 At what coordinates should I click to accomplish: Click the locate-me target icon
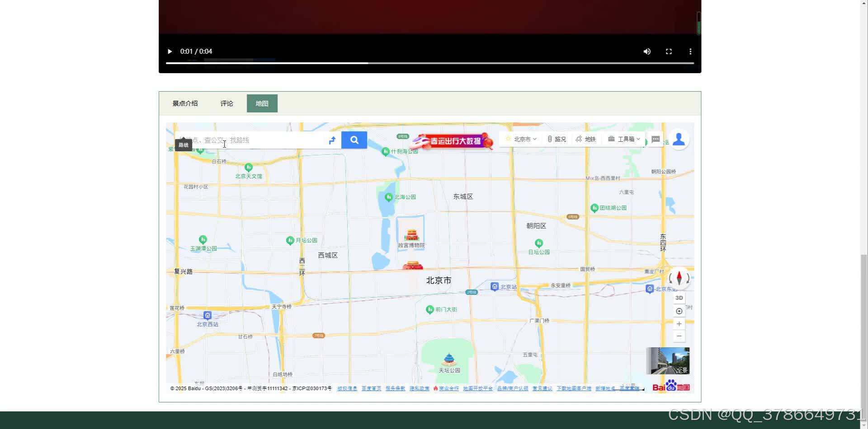(x=679, y=311)
